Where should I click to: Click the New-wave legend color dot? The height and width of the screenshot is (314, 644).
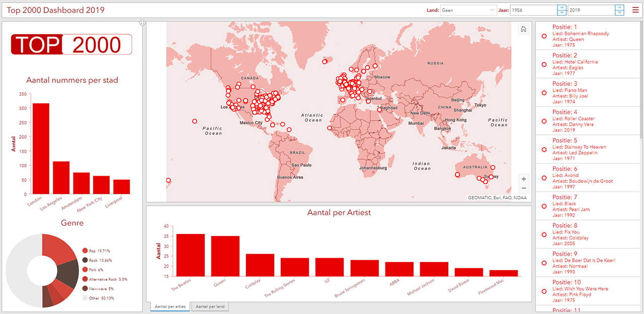[85, 288]
